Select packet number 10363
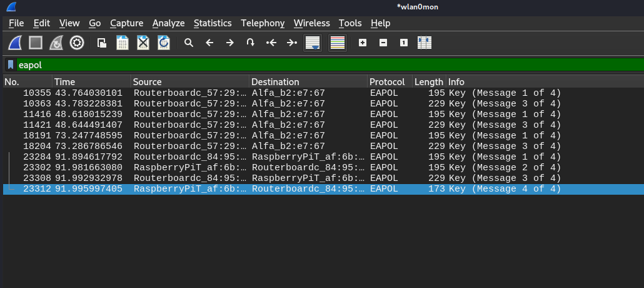 point(323,104)
